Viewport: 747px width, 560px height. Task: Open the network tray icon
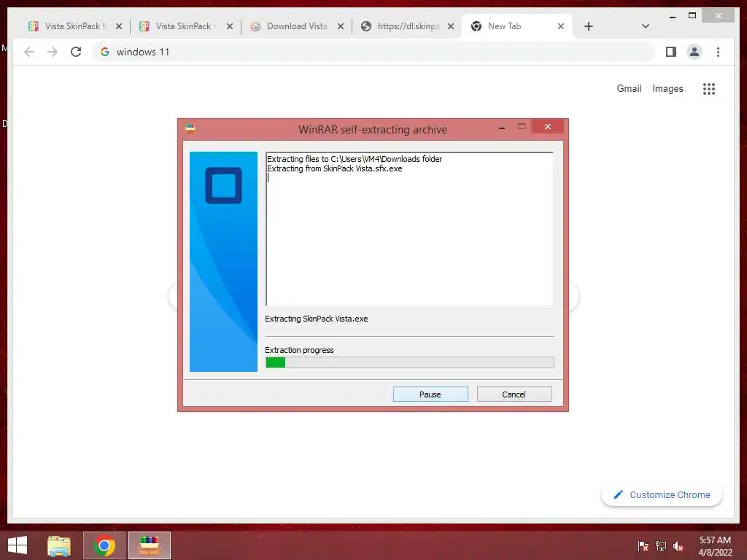pos(661,545)
